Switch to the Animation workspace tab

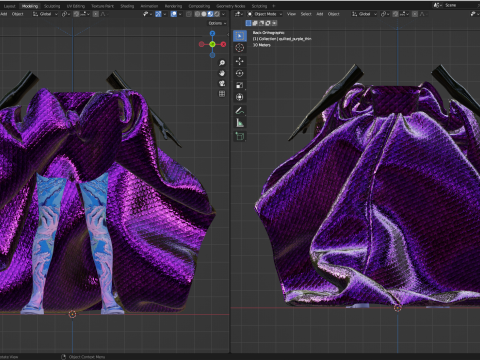149,6
